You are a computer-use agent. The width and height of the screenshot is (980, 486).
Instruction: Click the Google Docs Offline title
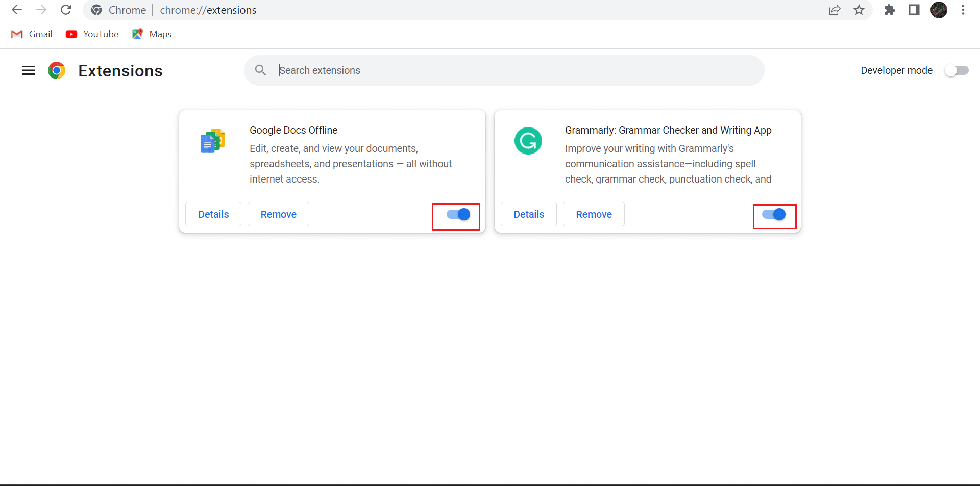pos(293,130)
